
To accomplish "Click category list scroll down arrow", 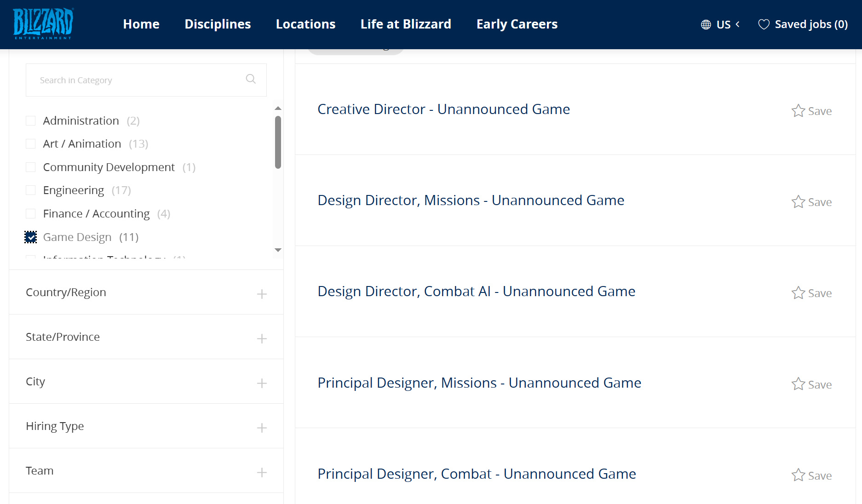I will 278,250.
